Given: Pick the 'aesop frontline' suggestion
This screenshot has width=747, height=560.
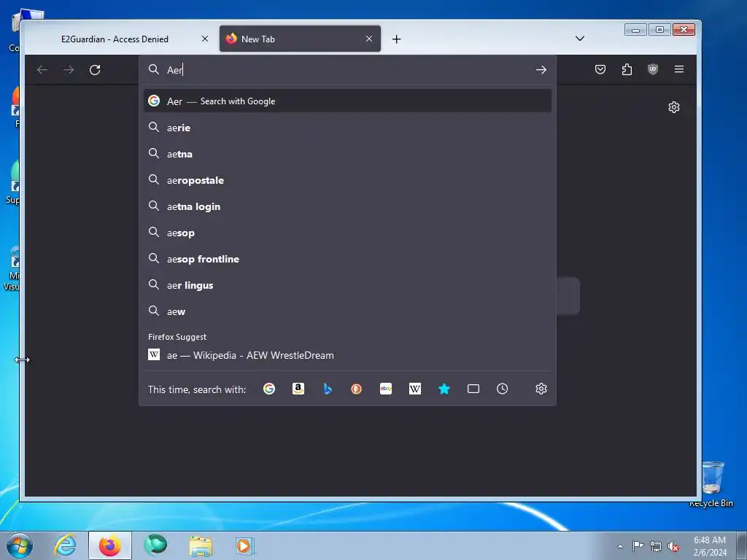Looking at the screenshot, I should pyautogui.click(x=347, y=259).
